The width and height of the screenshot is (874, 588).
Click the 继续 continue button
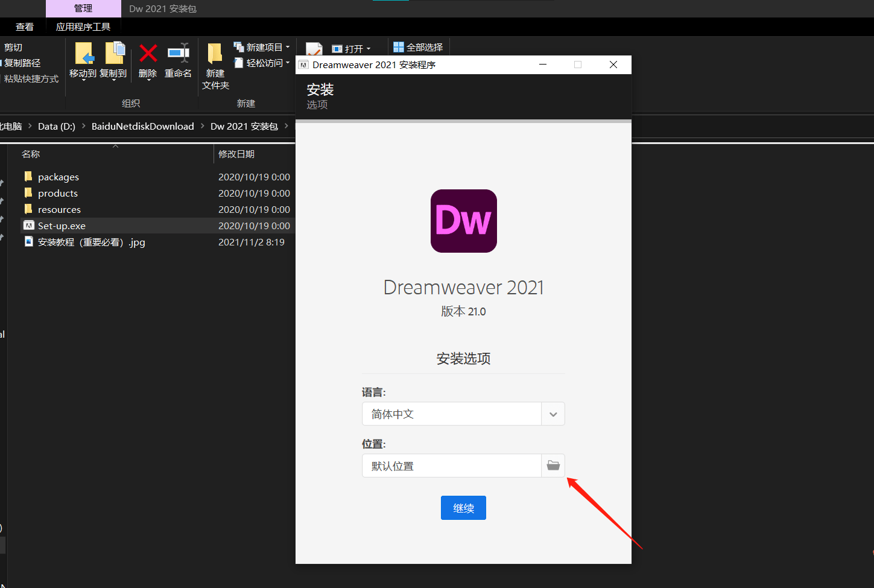pyautogui.click(x=463, y=508)
